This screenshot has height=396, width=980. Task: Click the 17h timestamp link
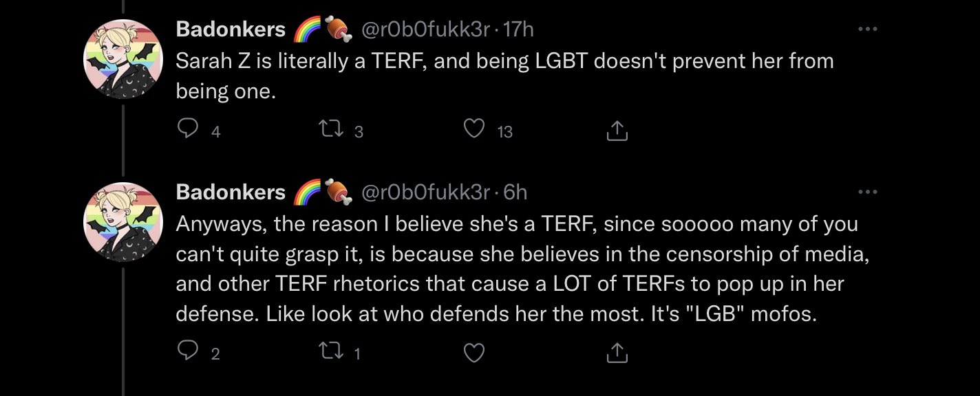click(x=519, y=30)
